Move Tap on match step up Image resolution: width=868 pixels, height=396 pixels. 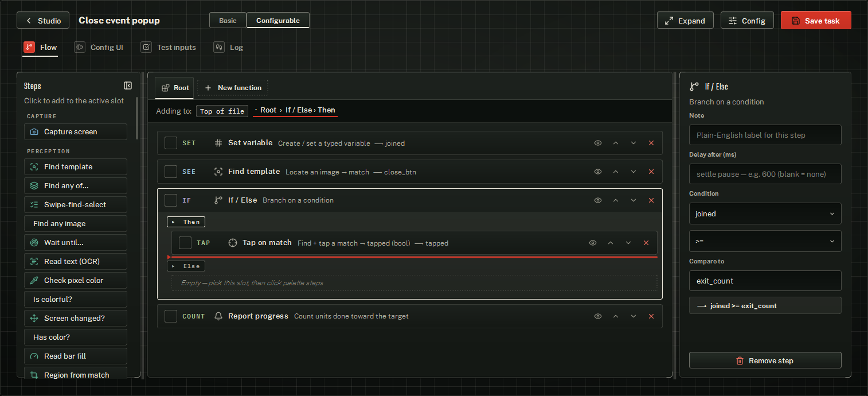pyautogui.click(x=611, y=243)
